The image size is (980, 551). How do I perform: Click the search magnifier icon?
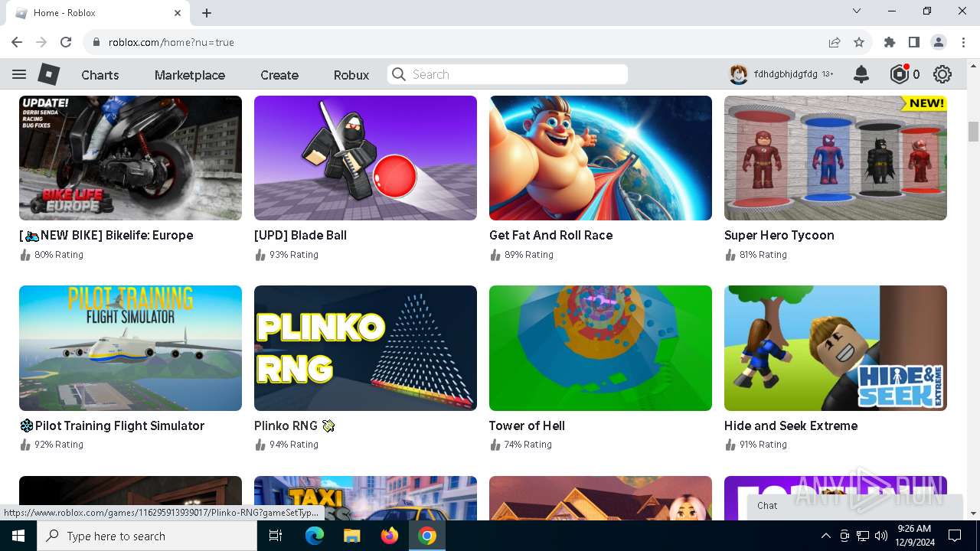pyautogui.click(x=398, y=74)
